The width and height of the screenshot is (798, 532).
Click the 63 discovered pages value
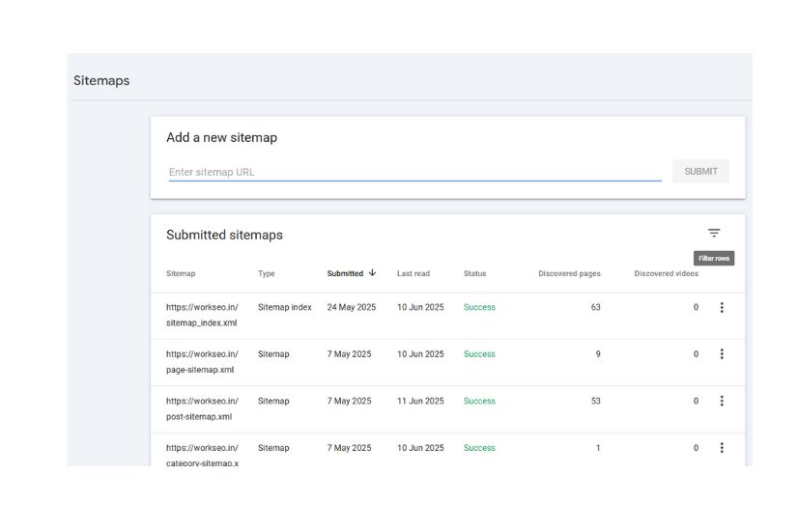[x=595, y=307]
